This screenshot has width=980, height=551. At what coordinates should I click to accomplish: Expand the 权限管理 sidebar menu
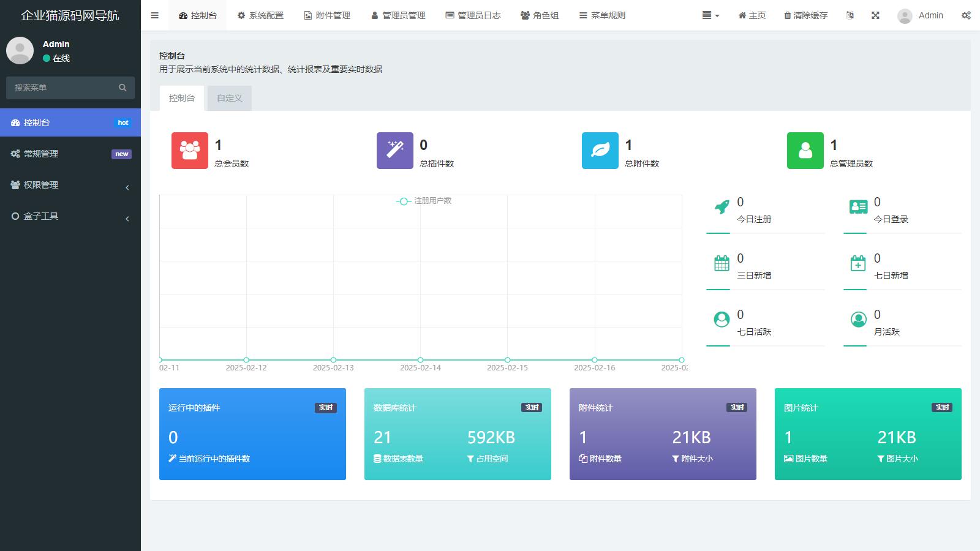coord(70,185)
